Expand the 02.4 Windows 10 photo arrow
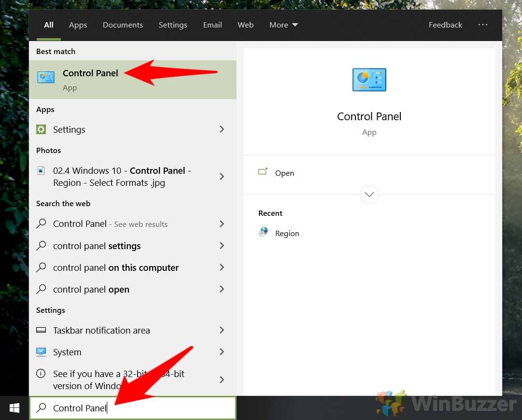Image resolution: width=522 pixels, height=420 pixels. tap(222, 176)
